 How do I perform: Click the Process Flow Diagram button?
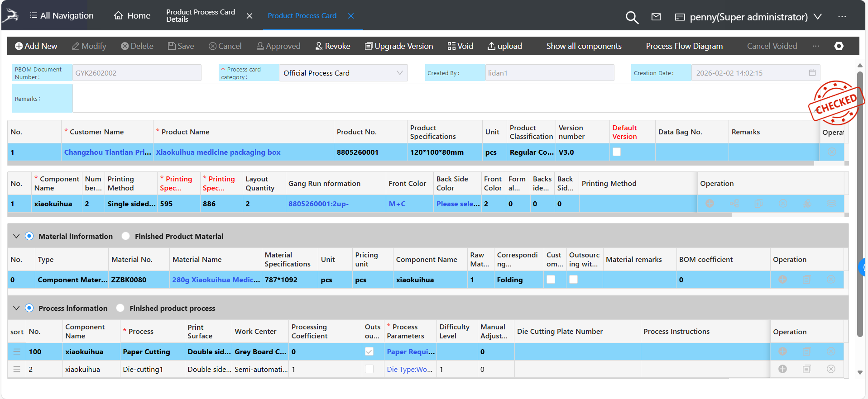click(684, 46)
